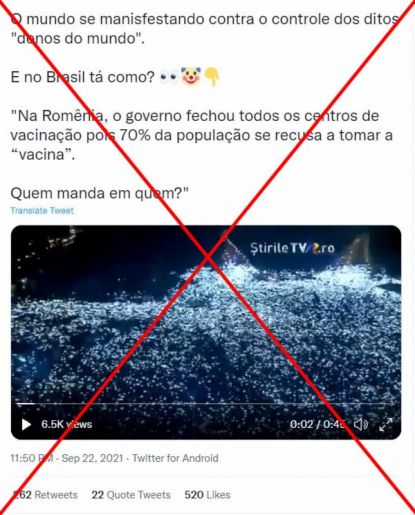Open the 262 Retweets list

[44, 495]
